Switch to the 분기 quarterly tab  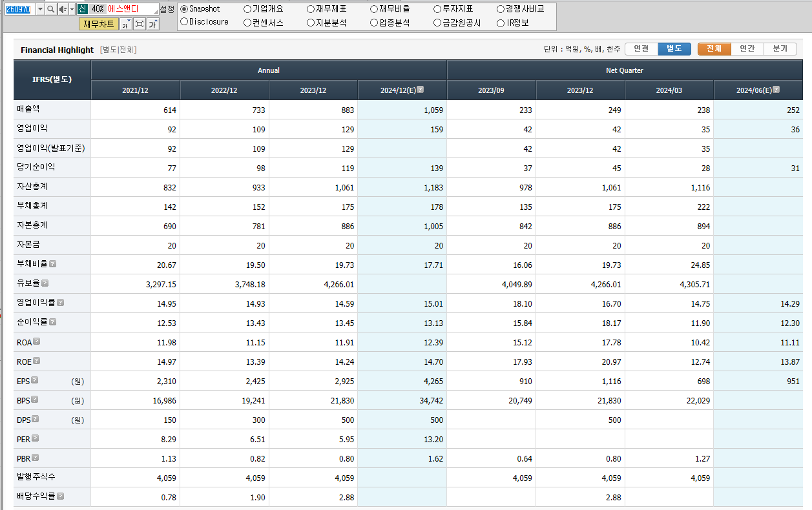click(780, 49)
